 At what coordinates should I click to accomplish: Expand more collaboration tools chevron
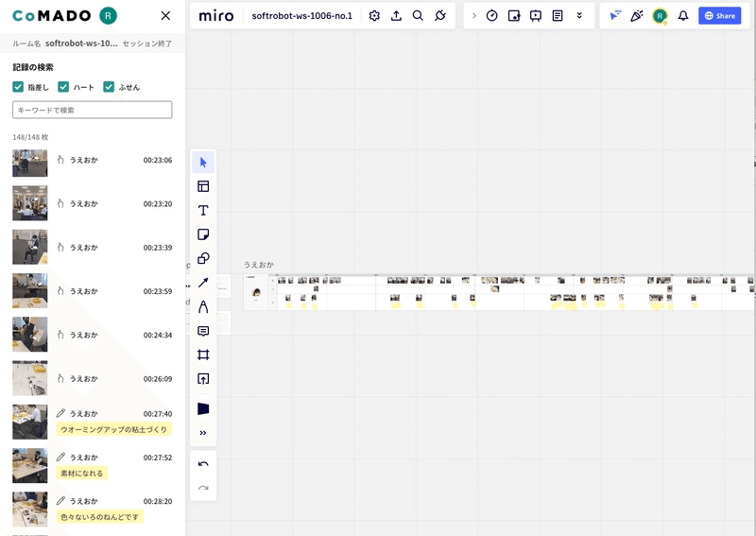[579, 16]
